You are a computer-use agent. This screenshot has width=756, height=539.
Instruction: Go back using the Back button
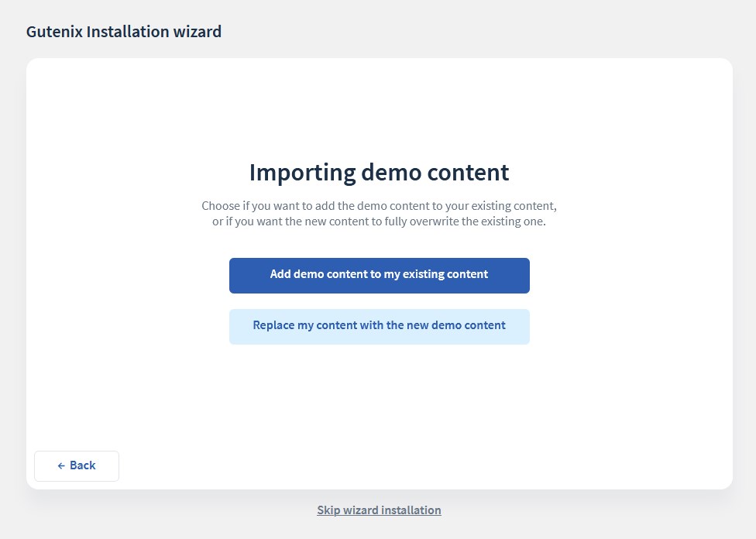click(77, 465)
